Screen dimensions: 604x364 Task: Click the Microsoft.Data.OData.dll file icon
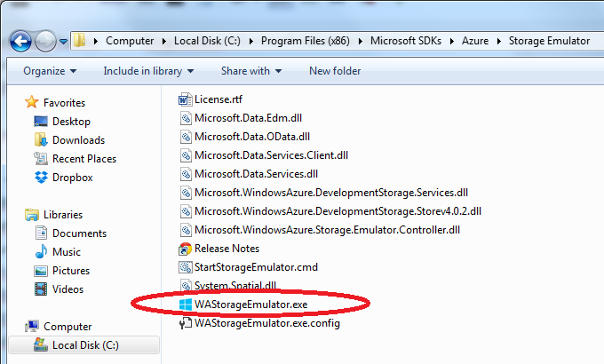click(186, 137)
